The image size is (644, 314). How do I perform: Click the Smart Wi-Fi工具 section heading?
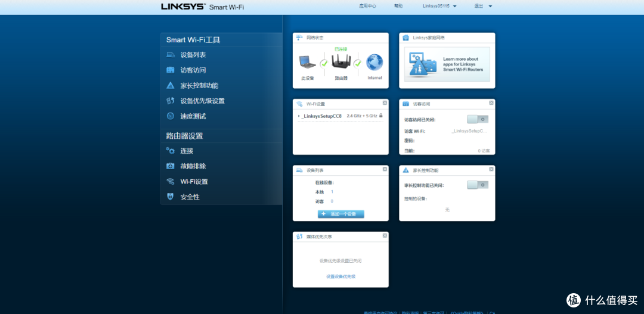click(193, 40)
